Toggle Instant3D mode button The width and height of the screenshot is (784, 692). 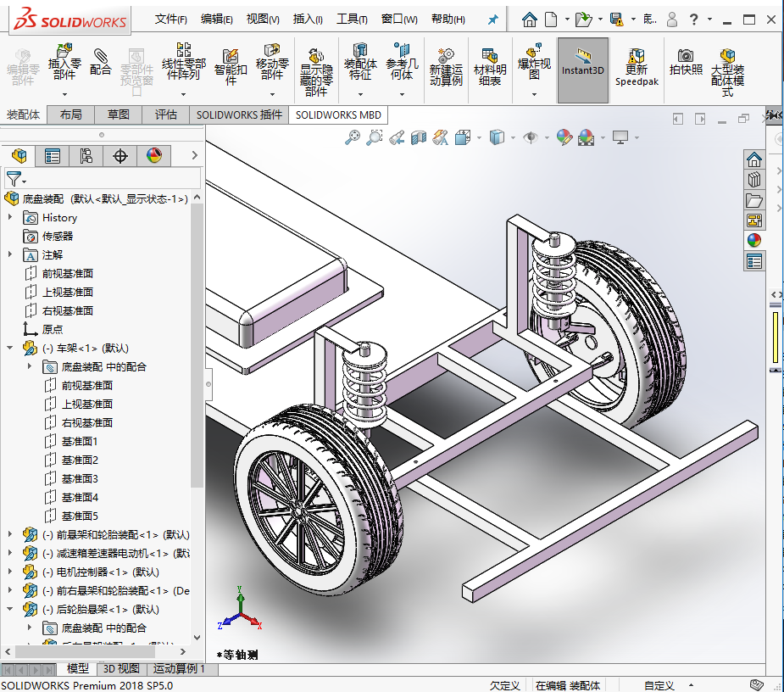coord(583,70)
